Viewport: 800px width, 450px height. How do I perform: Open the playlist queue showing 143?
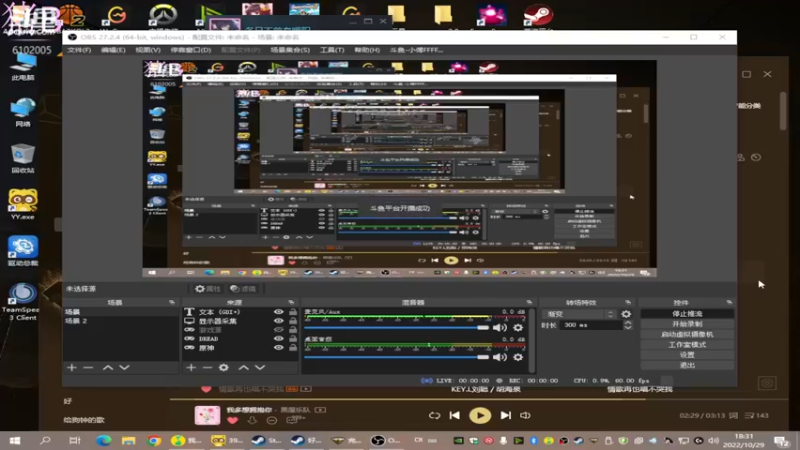757,415
